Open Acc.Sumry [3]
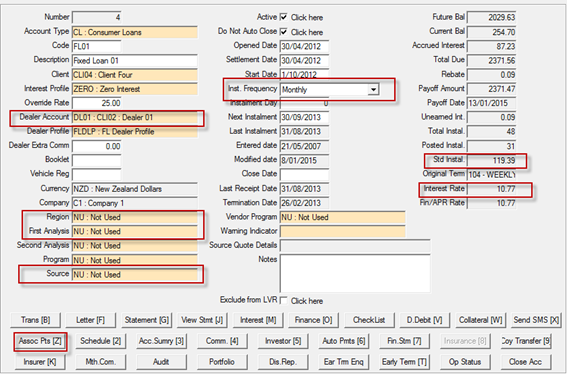 point(161,341)
